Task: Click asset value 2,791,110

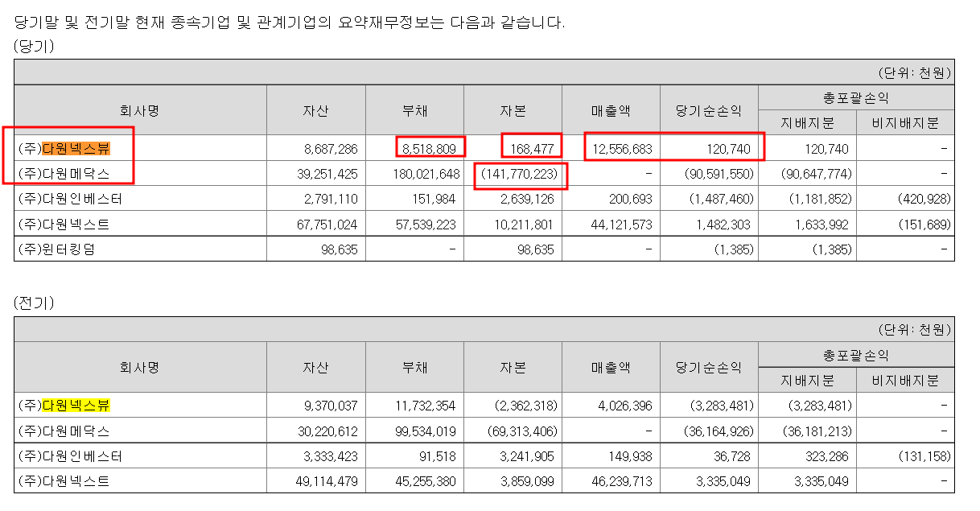Action: coord(331,199)
